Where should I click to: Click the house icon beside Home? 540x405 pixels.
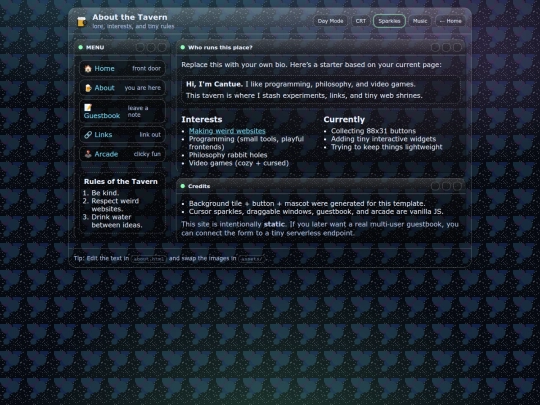tap(88, 69)
